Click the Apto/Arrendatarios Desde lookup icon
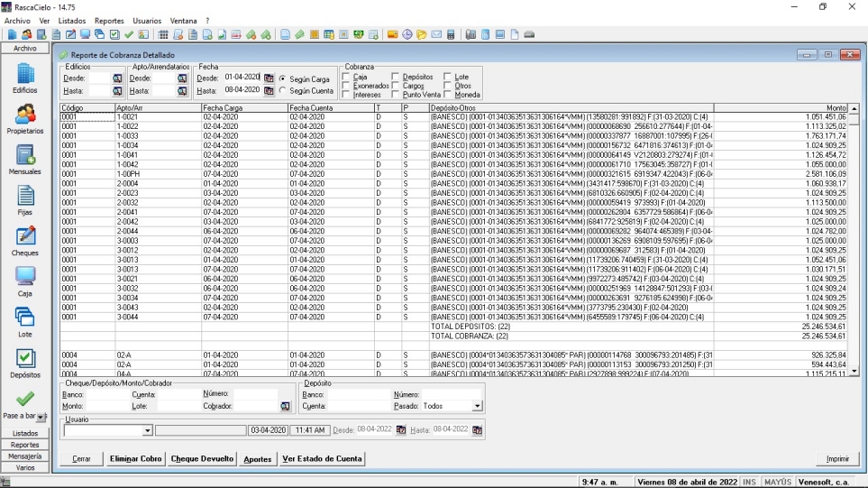Image resolution: width=868 pixels, height=488 pixels. click(182, 78)
